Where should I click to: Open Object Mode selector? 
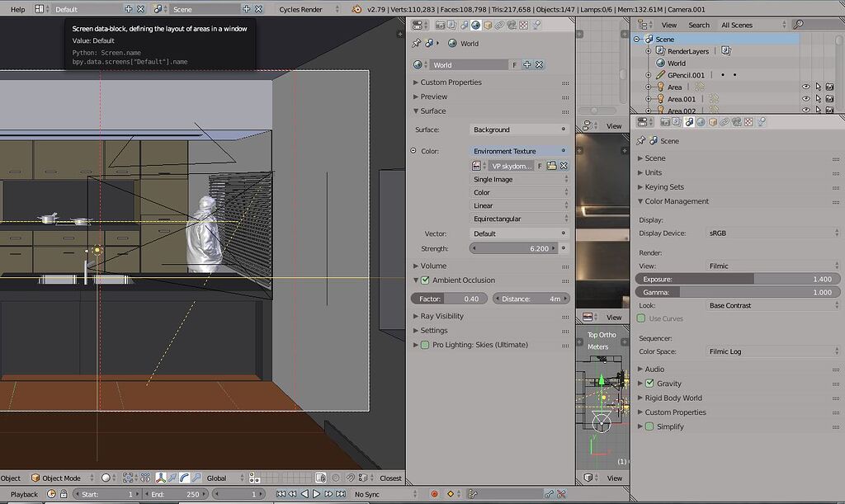point(62,478)
